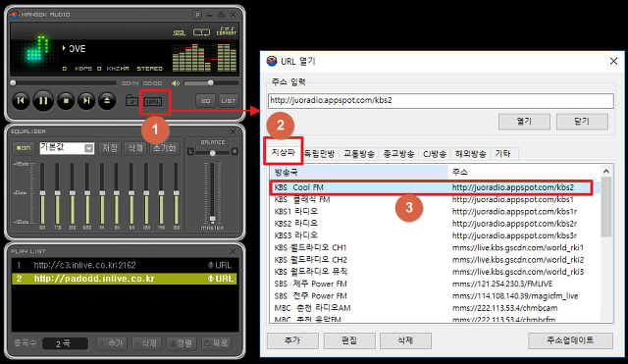Image resolution: width=628 pixels, height=364 pixels.
Task: Click the 추가 button in URL dialog
Action: coord(292,340)
